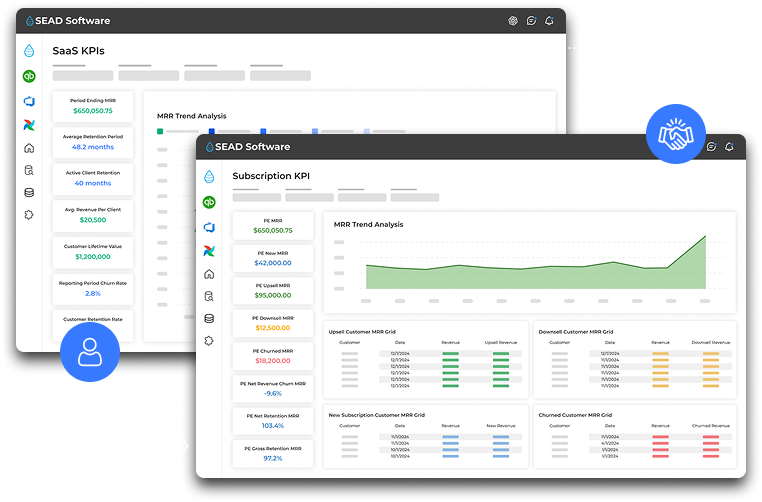
Task: Click the notification bell in SaaS KPIs window header
Action: [549, 21]
